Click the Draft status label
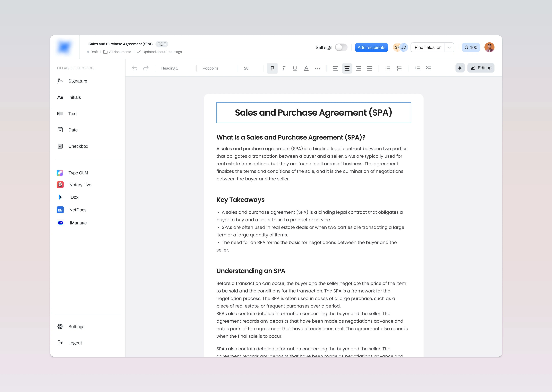Image resolution: width=552 pixels, height=392 pixels. click(93, 52)
